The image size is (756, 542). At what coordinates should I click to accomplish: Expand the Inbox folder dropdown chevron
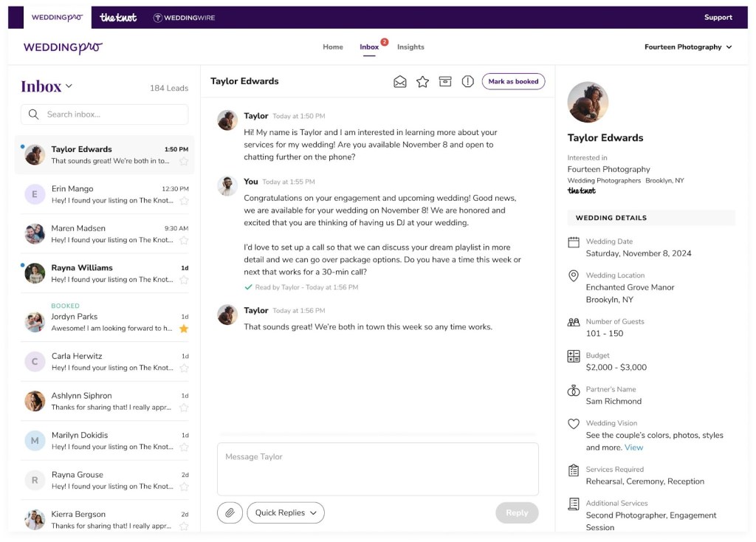[69, 86]
